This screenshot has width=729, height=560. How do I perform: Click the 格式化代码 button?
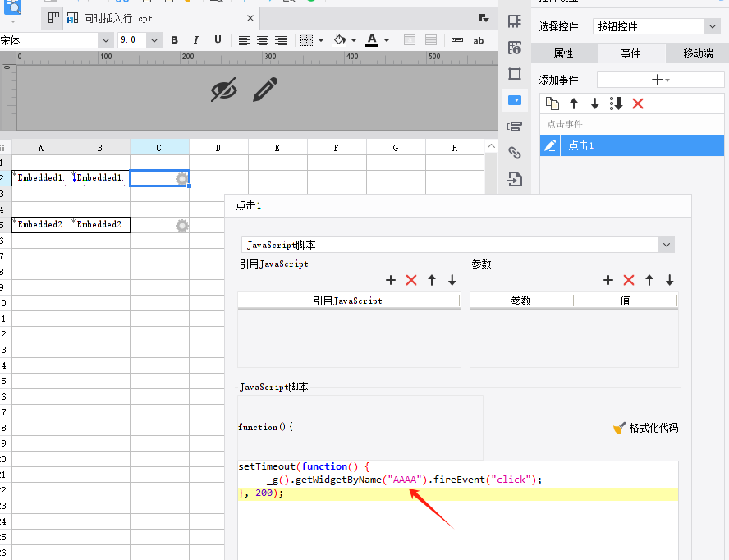[x=646, y=428]
